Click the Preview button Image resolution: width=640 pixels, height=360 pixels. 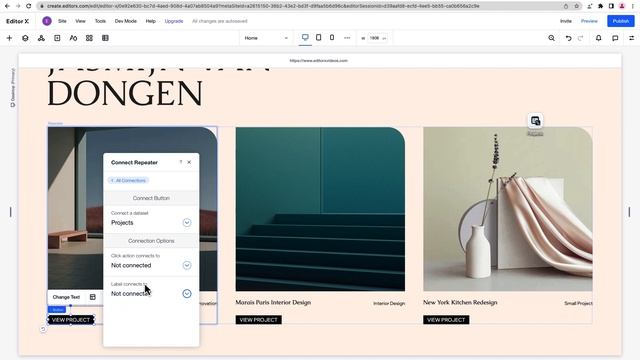click(589, 21)
